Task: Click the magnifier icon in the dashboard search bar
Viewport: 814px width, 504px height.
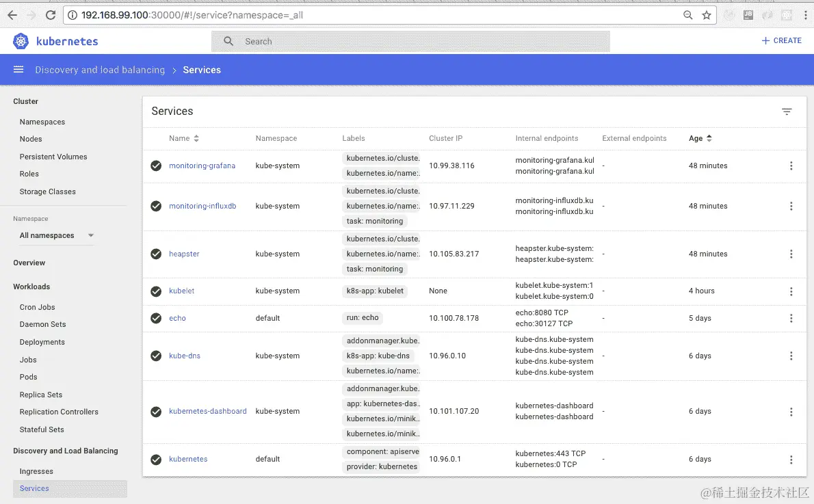Action: click(x=228, y=41)
